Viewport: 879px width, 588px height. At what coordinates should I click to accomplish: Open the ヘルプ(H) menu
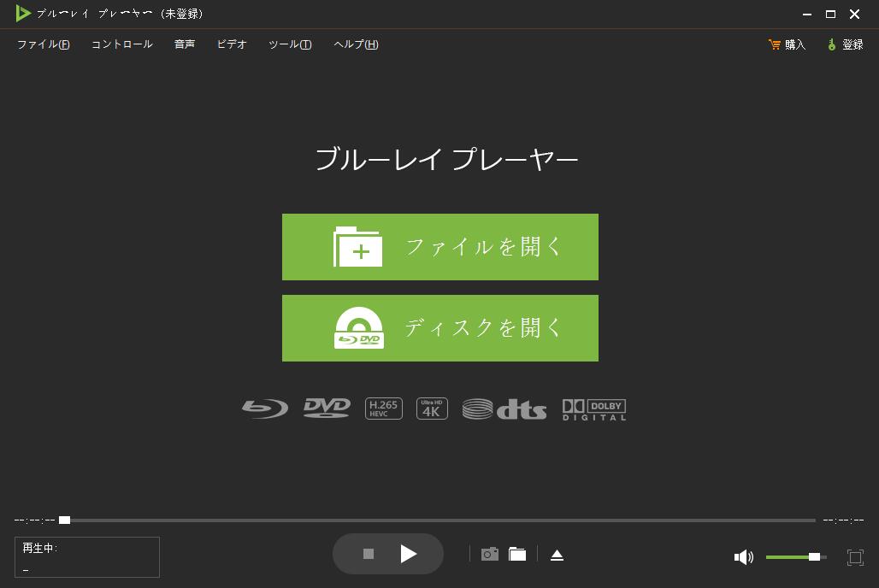356,44
